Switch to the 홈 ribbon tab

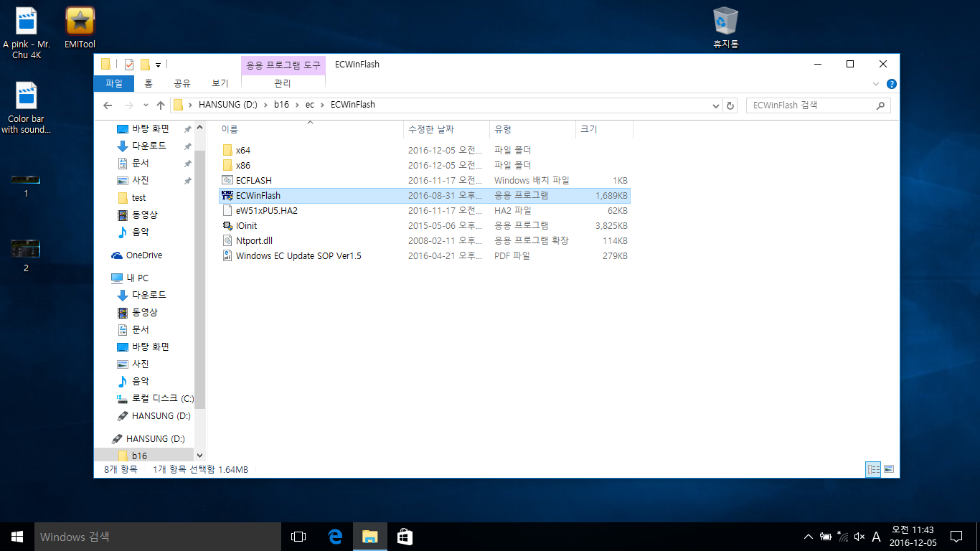(149, 83)
